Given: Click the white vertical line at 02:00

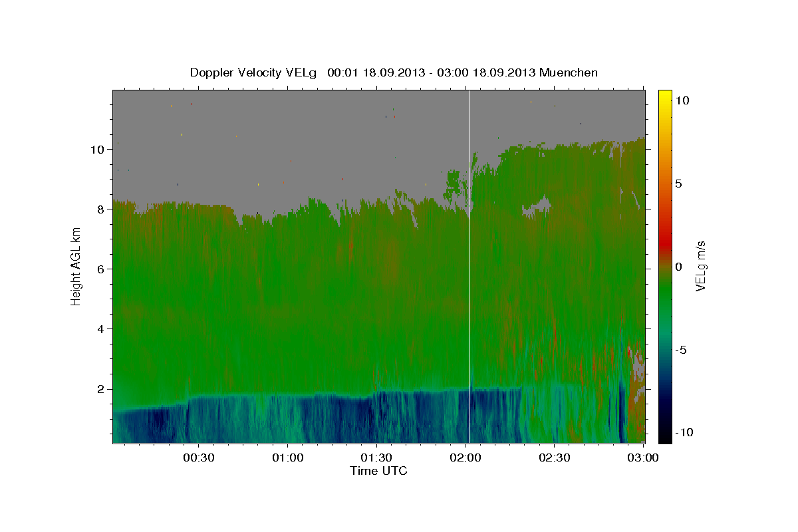Looking at the screenshot, I should click(469, 266).
